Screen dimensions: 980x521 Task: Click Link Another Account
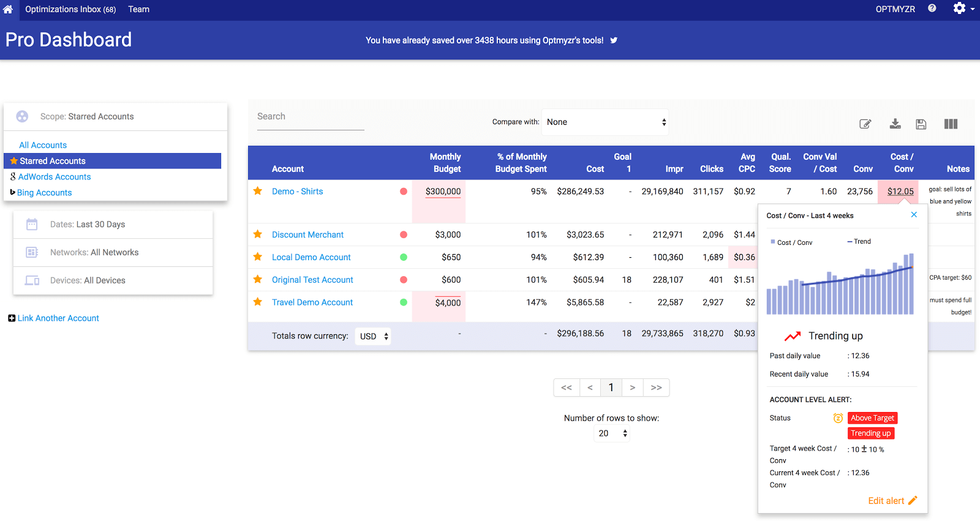[x=58, y=318]
